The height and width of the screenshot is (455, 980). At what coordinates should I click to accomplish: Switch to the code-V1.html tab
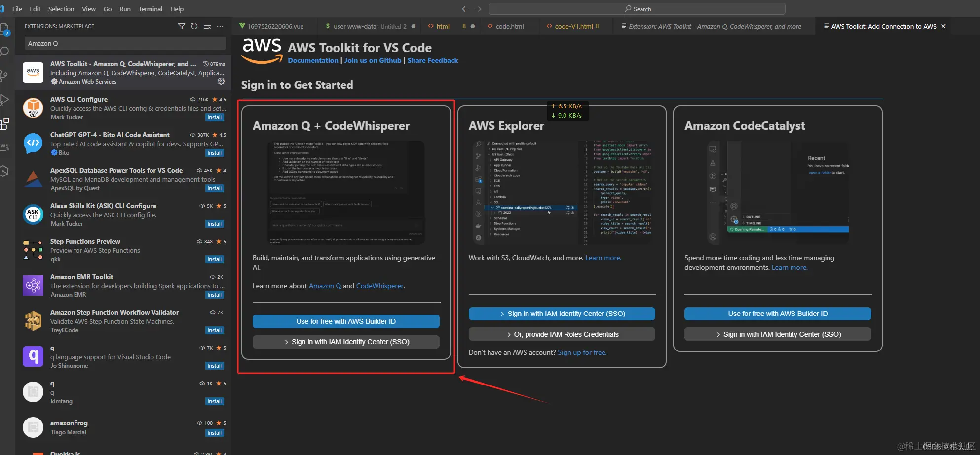(576, 26)
